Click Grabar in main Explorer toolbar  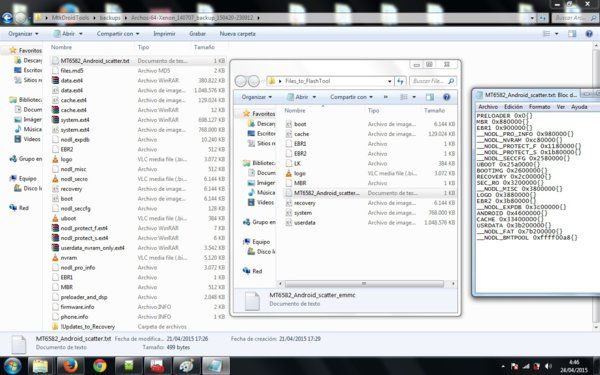[197, 34]
